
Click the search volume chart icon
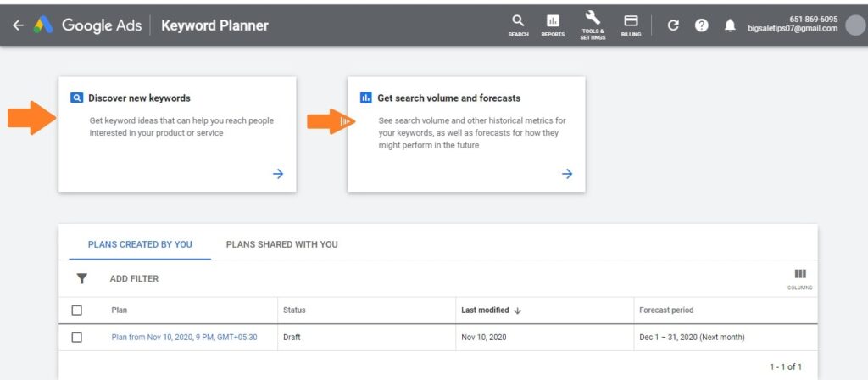[365, 98]
